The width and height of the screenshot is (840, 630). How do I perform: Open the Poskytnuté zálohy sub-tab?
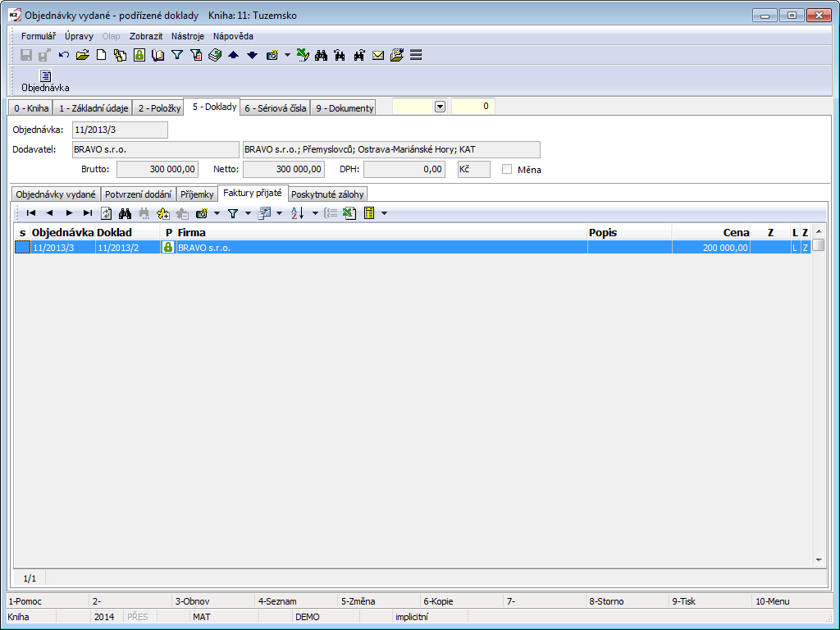click(x=327, y=194)
